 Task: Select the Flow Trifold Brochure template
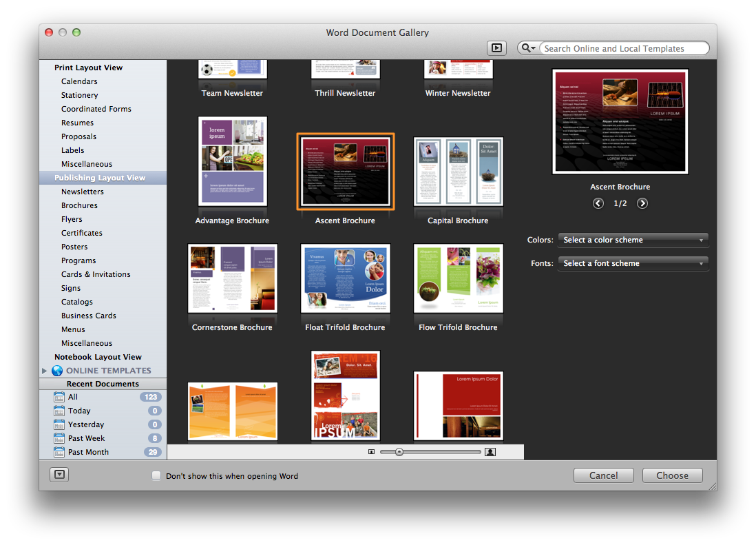pyautogui.click(x=458, y=278)
